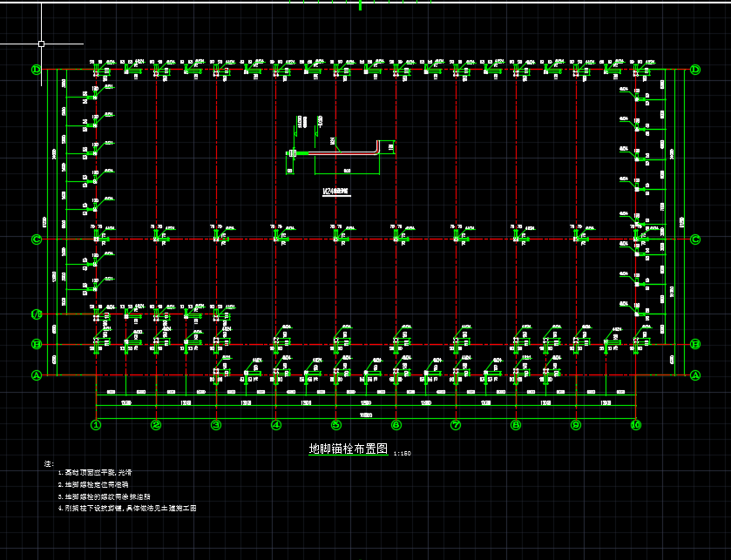
Task: Select the axis bubble numbered 7
Action: (x=456, y=425)
